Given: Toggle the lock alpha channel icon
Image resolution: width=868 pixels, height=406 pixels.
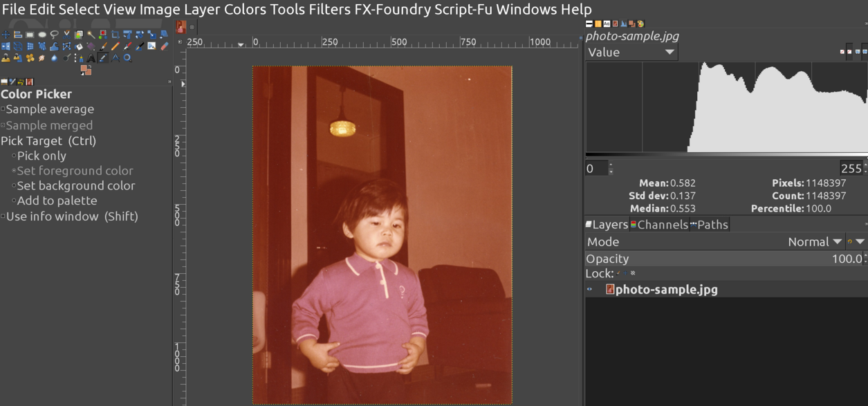Looking at the screenshot, I should 633,273.
